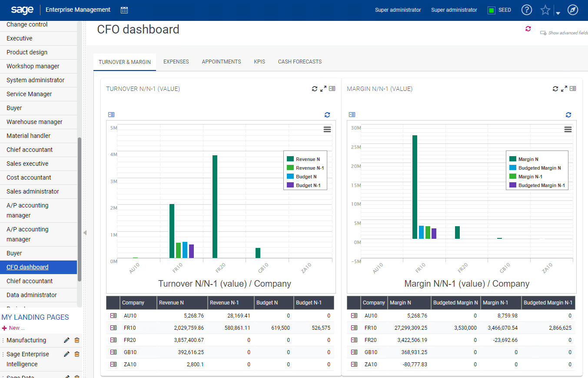Refresh the CFO dashboard page
588x378 pixels.
point(528,29)
